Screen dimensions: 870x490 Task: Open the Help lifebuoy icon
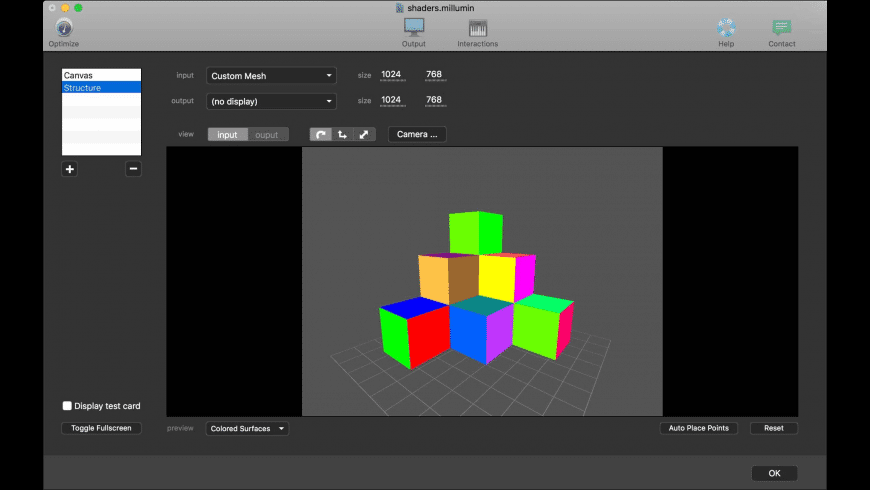coord(726,27)
